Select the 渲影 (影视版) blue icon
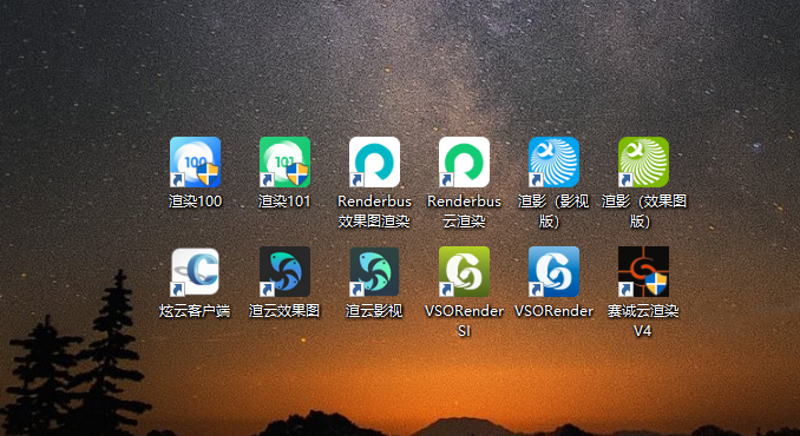Viewport: 800px width, 436px height. [x=554, y=162]
